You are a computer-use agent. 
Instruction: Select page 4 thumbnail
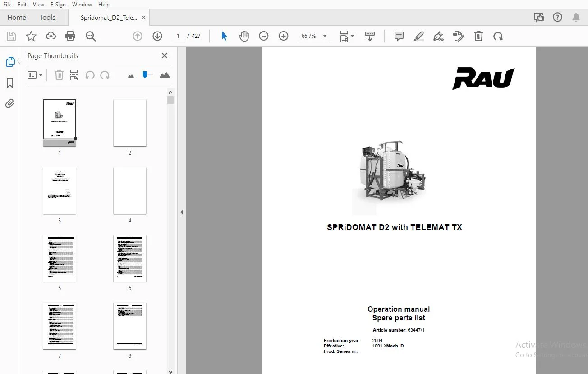point(130,190)
